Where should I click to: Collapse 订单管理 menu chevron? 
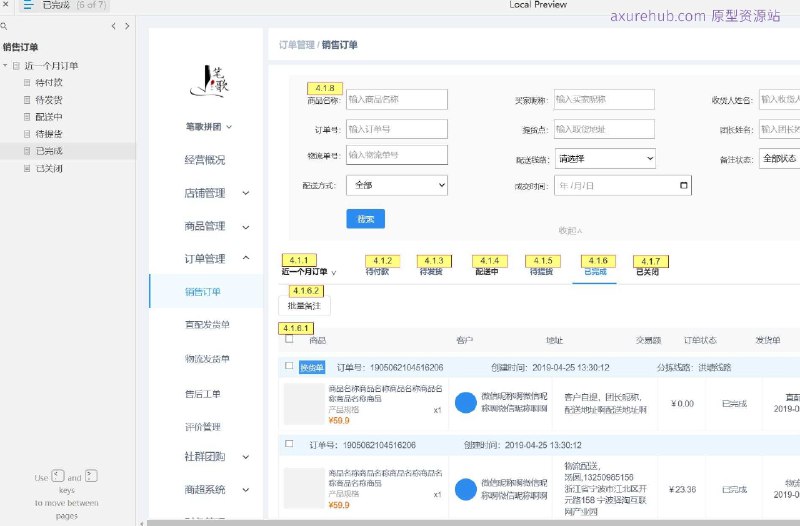(246, 258)
